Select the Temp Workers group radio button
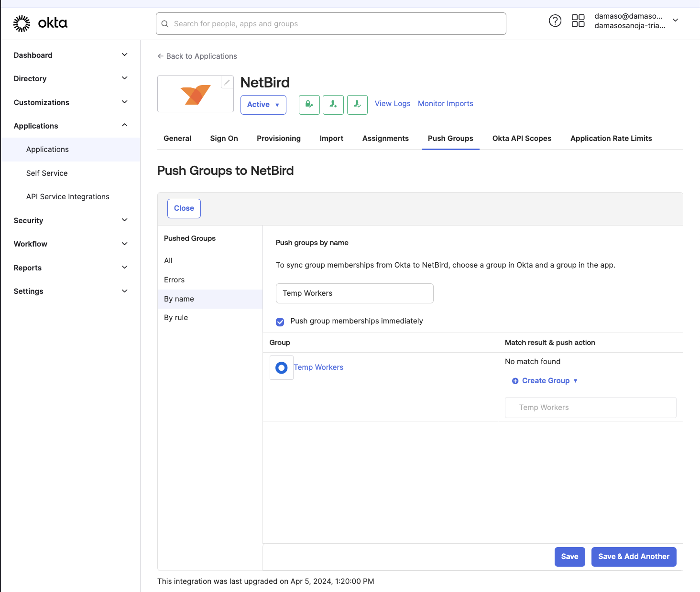Viewport: 700px width, 592px height. pyautogui.click(x=281, y=367)
